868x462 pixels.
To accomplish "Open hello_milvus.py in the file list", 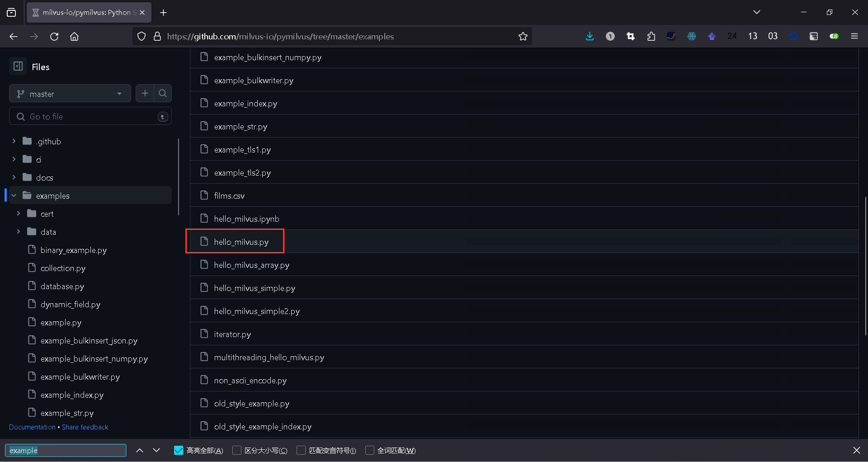I will [241, 242].
